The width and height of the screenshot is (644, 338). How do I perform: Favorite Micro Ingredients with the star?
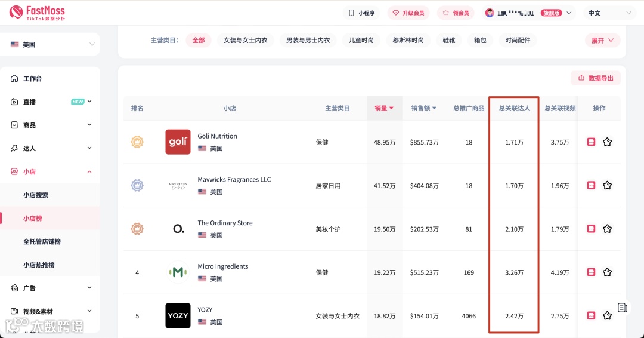(x=608, y=272)
